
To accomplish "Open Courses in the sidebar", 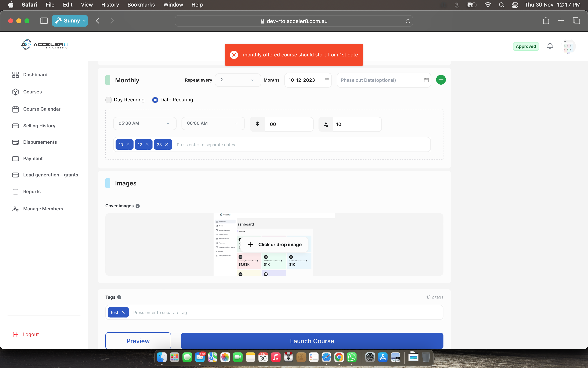I will click(27, 92).
